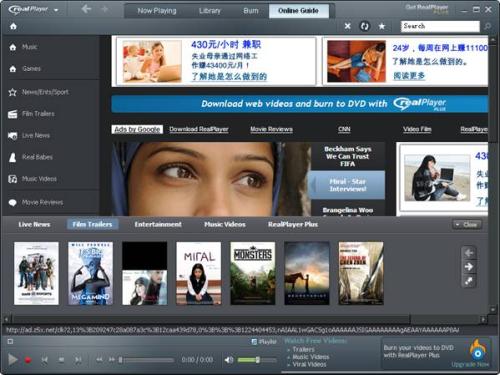The image size is (500, 375).
Task: Show previous trailers with left arrow
Action: (469, 253)
